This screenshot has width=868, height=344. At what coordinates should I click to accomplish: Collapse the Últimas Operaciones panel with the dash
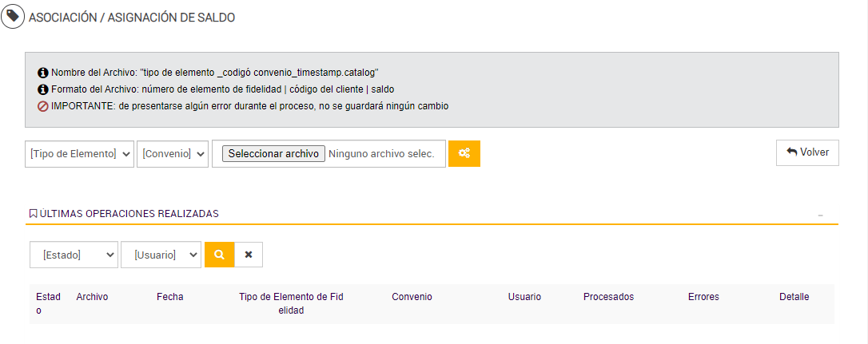tap(820, 215)
